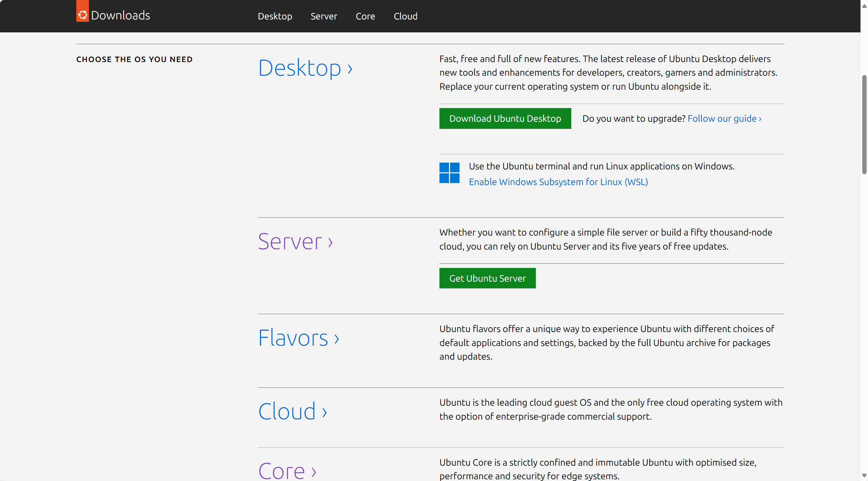This screenshot has width=868, height=481.
Task: Click the Windows logo icon next to WSL text
Action: tap(449, 173)
